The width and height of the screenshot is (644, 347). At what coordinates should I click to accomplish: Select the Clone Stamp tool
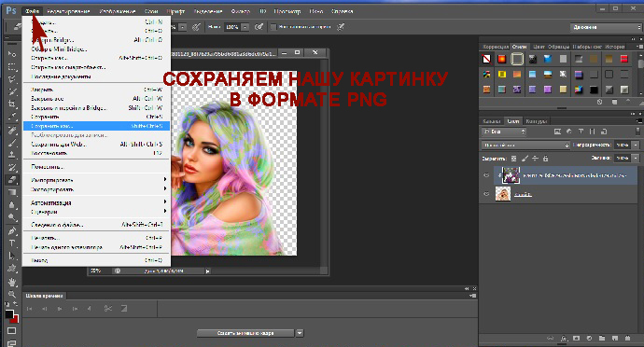point(12,155)
